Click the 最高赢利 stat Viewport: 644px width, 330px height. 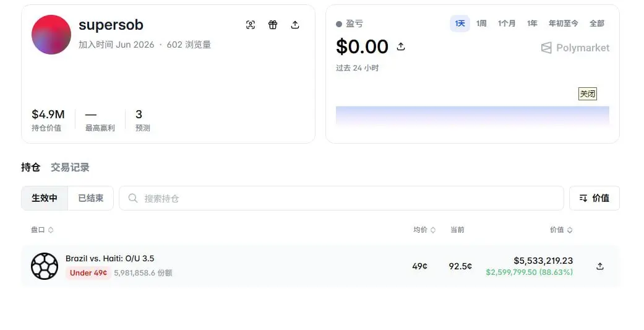click(100, 119)
